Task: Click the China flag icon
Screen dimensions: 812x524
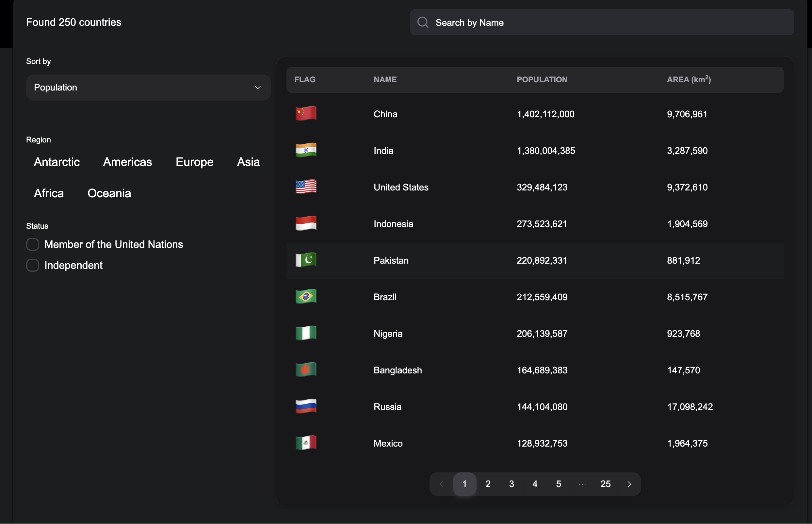Action: pyautogui.click(x=306, y=114)
